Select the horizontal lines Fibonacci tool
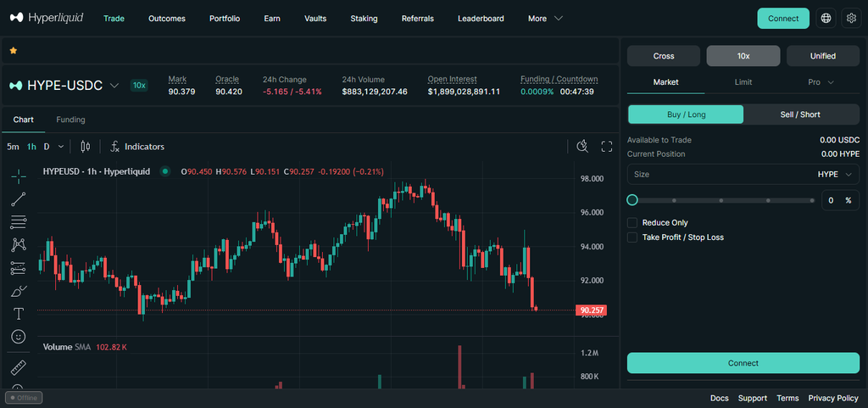The image size is (868, 408). (19, 222)
